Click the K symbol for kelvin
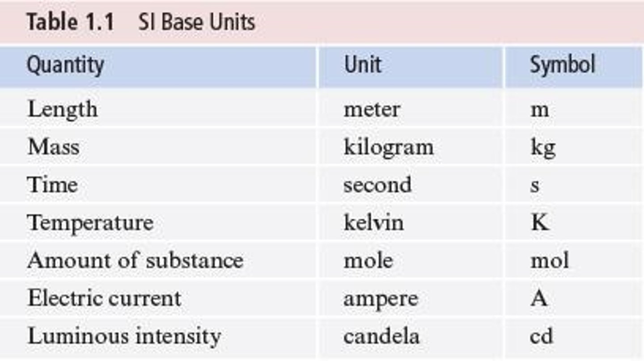Image resolution: width=644 pixels, height=361 pixels. tap(540, 222)
